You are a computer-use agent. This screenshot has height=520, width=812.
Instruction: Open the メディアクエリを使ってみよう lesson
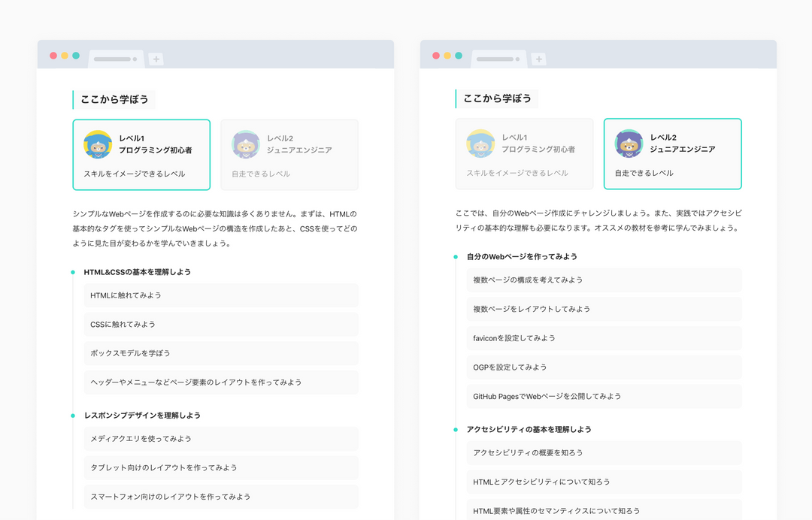221,439
